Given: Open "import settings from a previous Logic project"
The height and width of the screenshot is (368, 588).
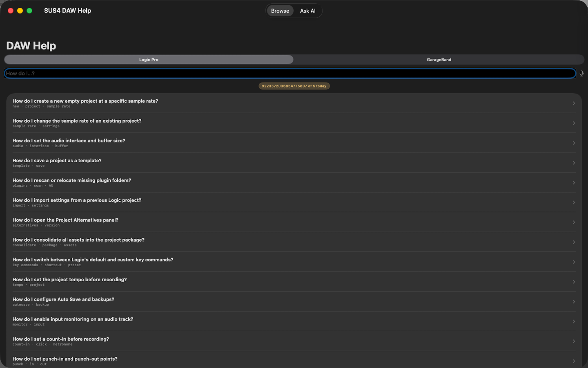Looking at the screenshot, I should point(294,202).
